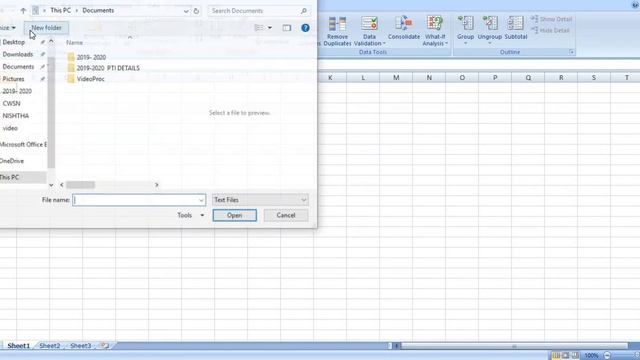Click in the File name input field
This screenshot has height=360, width=640.
tap(136, 200)
